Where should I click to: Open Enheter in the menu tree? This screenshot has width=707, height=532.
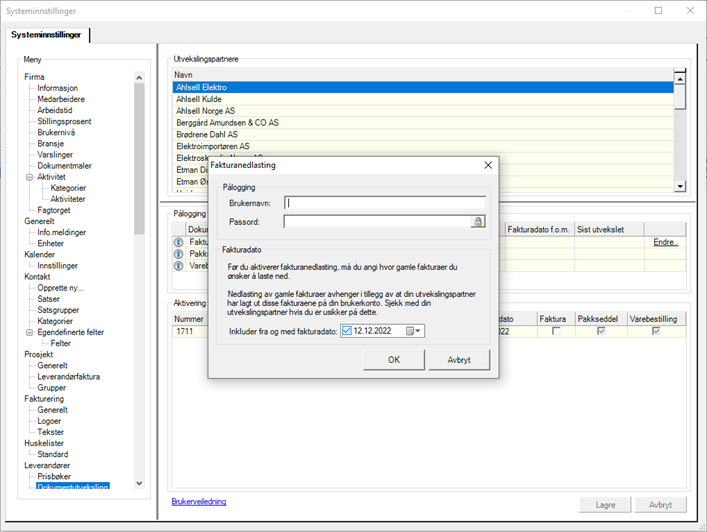point(50,243)
